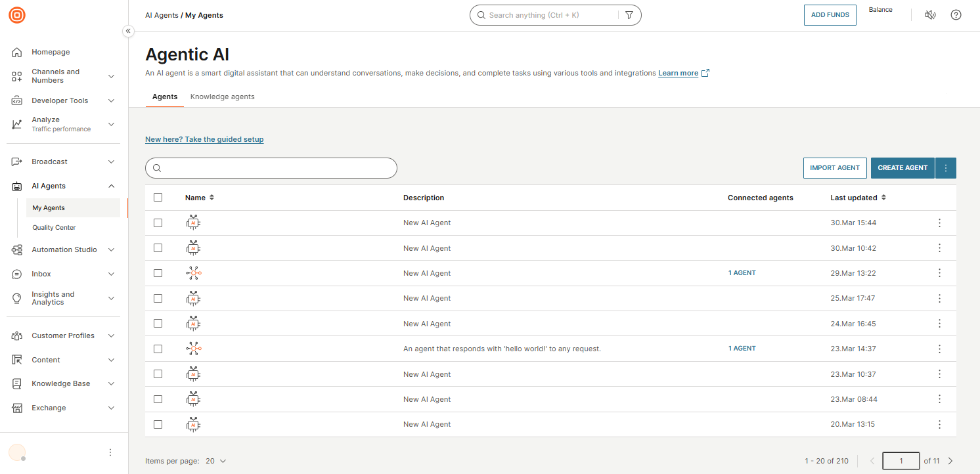Open row actions for agent updated 30.Mar 15:44
Screen dimensions: 980x474
point(939,223)
